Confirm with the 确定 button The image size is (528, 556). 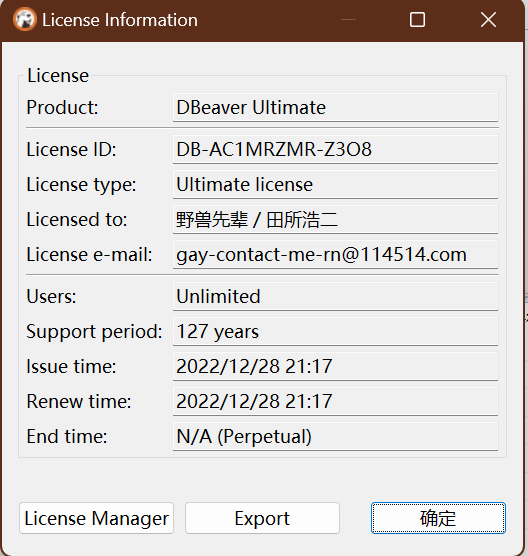point(438,518)
